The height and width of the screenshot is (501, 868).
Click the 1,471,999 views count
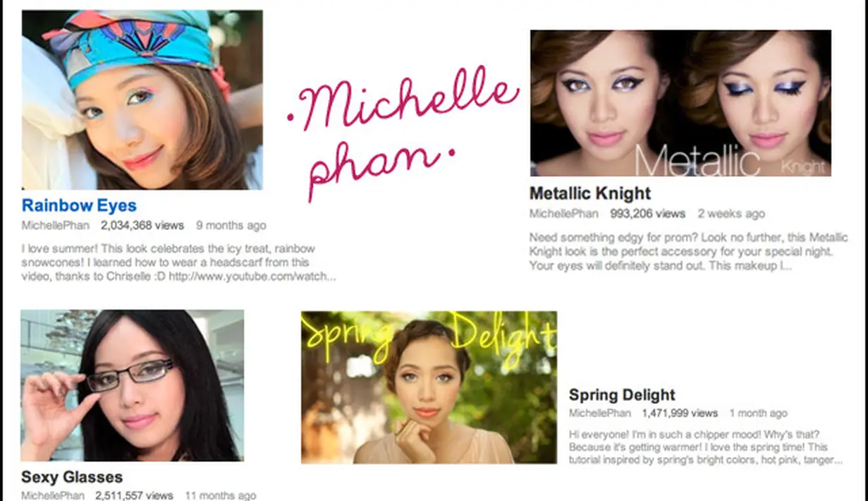680,413
